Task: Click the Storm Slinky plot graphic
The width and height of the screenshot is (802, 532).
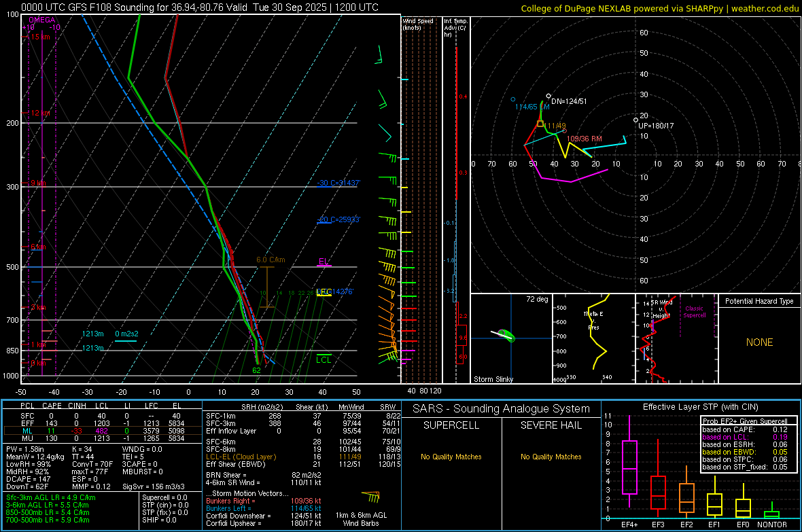Action: click(x=504, y=335)
